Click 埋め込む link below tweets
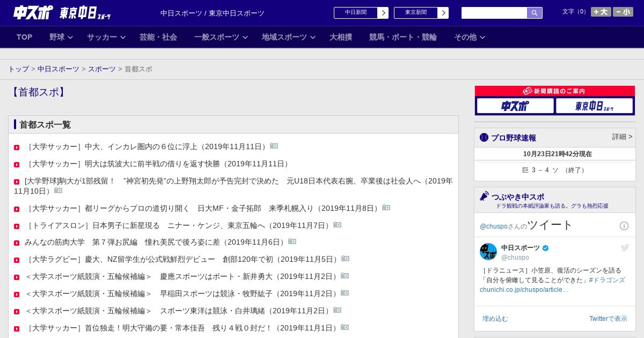 (x=495, y=319)
